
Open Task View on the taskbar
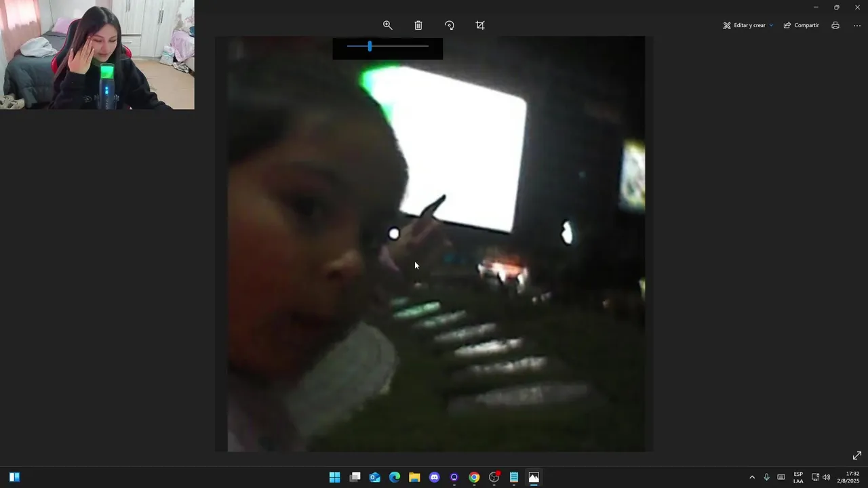pyautogui.click(x=355, y=477)
